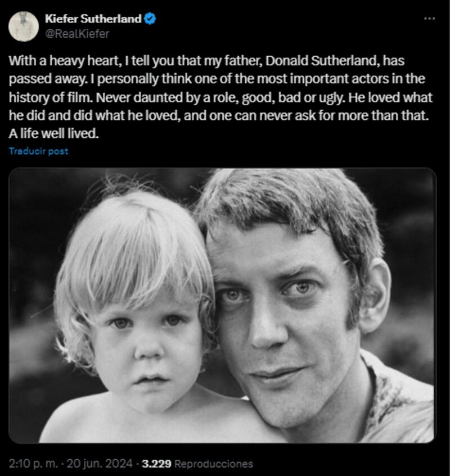
Task: Click the words history of film
Action: tap(46, 98)
